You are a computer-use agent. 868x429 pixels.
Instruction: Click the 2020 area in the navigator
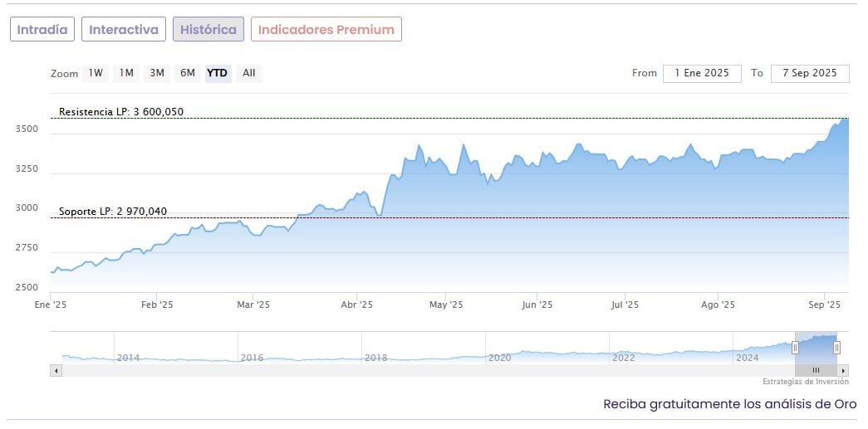pos(499,358)
